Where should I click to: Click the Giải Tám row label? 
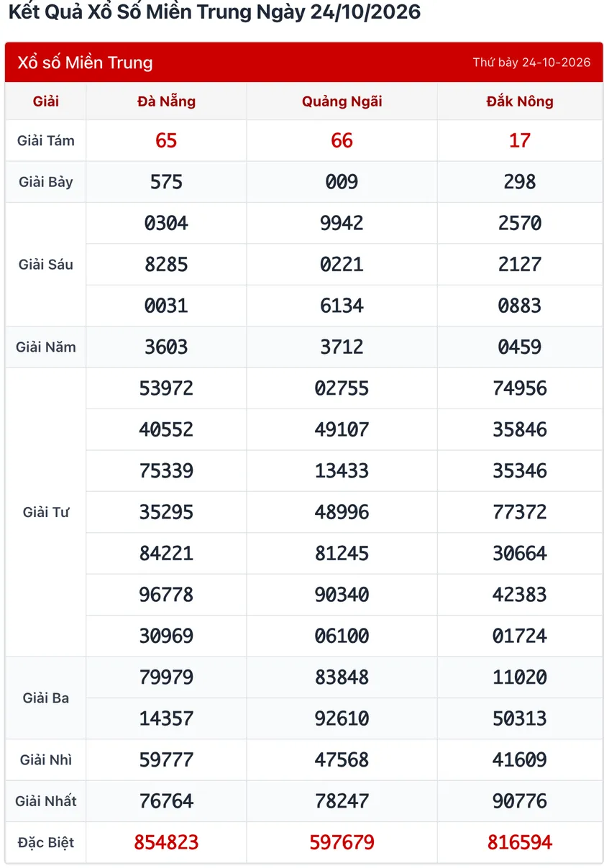pyautogui.click(x=46, y=141)
